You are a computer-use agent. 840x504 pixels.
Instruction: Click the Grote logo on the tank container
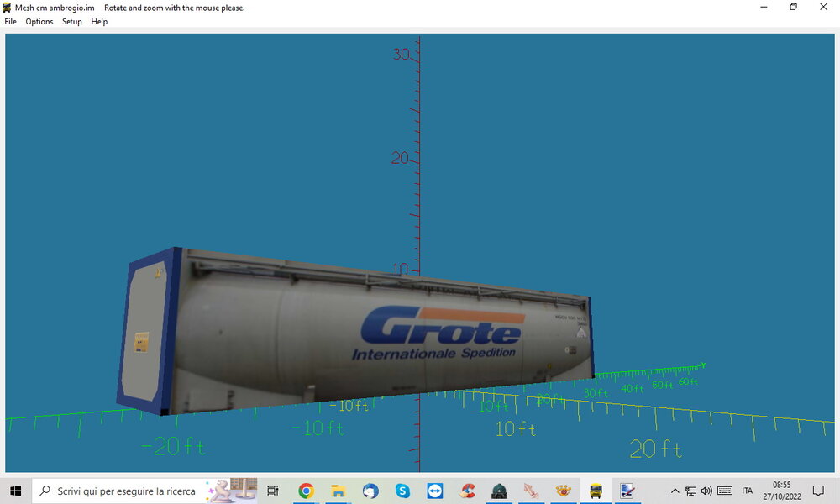click(x=443, y=326)
